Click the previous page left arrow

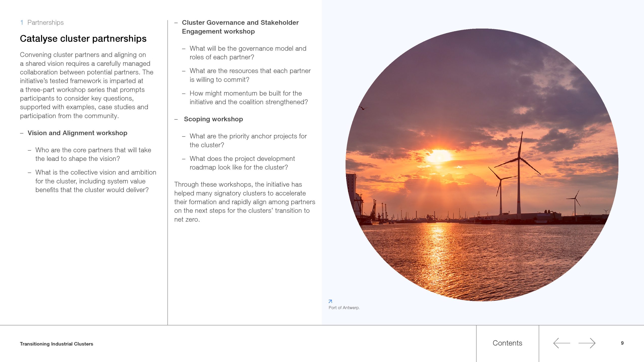coord(561,343)
